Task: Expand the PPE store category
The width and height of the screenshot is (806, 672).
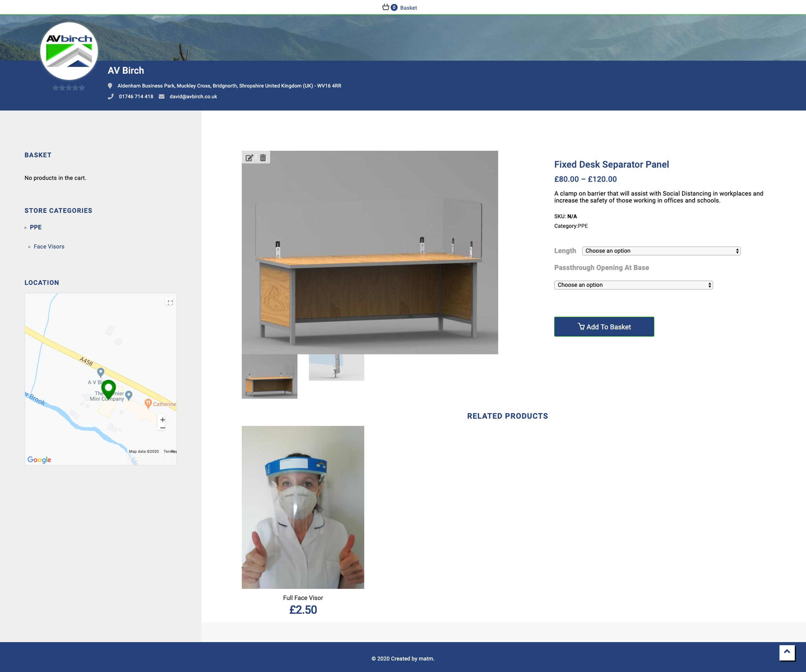Action: click(x=36, y=227)
